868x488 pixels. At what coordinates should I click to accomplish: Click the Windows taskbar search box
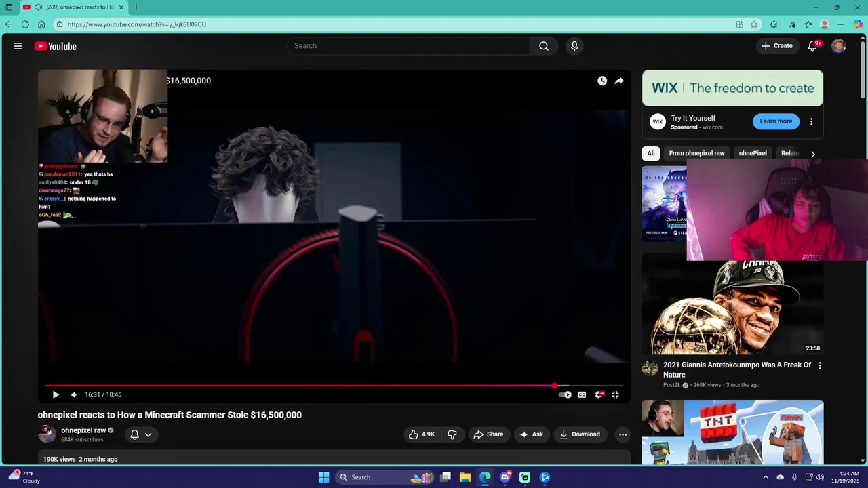(x=385, y=477)
